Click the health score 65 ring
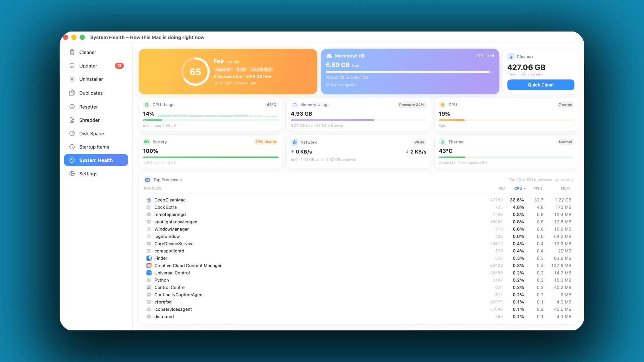The width and height of the screenshot is (644, 362). (x=195, y=71)
